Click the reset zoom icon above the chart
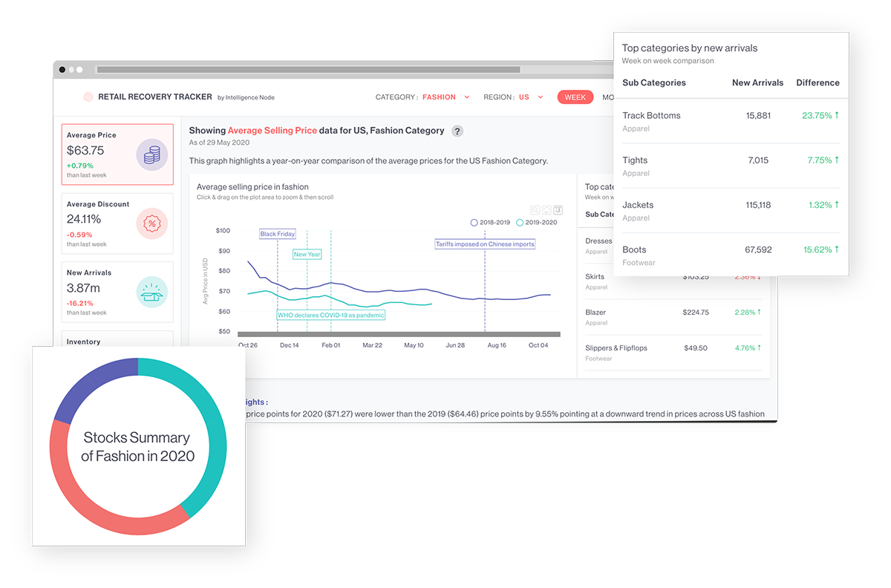891x588 pixels. [x=546, y=210]
